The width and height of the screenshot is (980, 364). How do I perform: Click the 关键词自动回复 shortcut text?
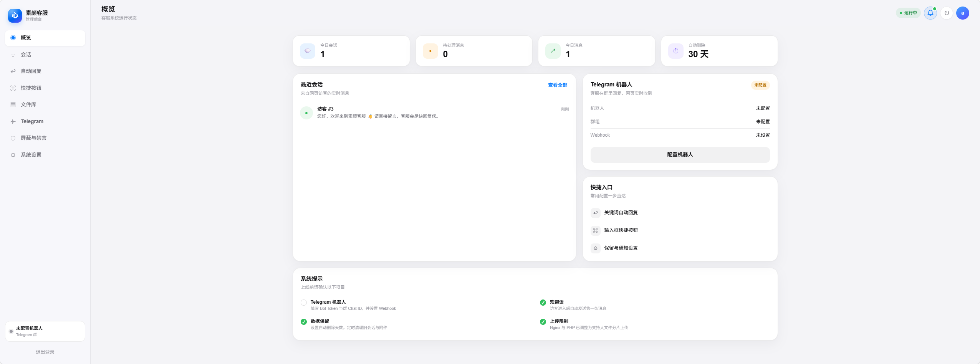coord(621,213)
